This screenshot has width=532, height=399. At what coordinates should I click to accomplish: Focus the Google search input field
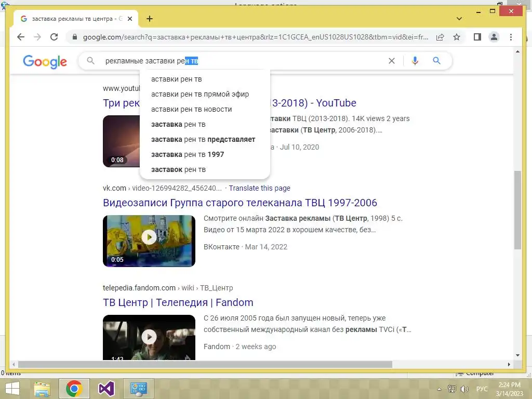pyautogui.click(x=244, y=61)
